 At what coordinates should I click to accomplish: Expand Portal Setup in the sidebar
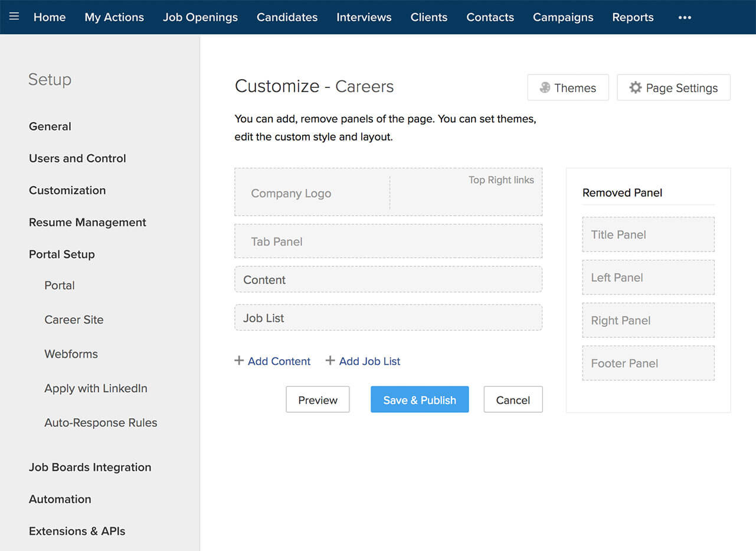coord(62,255)
